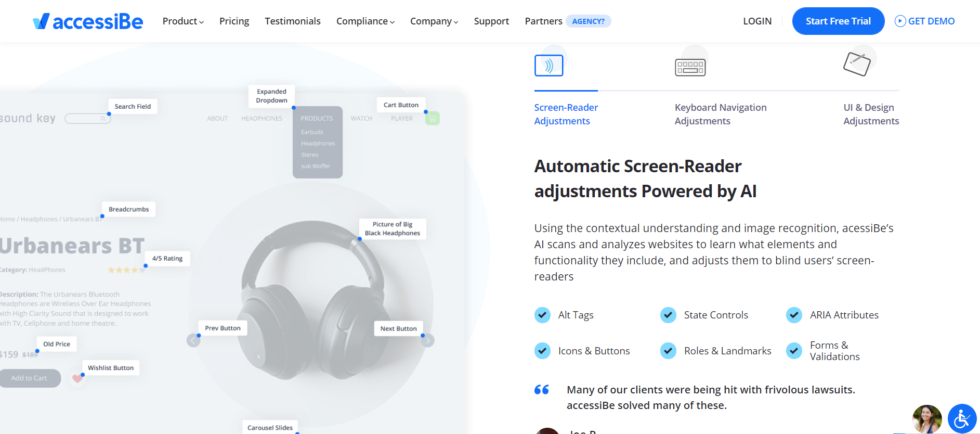This screenshot has width=980, height=434.
Task: Click the AGENCY? badge
Action: click(589, 21)
